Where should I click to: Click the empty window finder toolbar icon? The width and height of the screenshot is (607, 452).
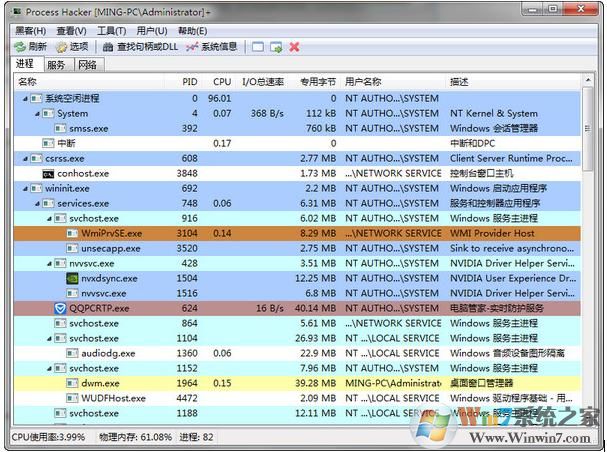click(258, 47)
